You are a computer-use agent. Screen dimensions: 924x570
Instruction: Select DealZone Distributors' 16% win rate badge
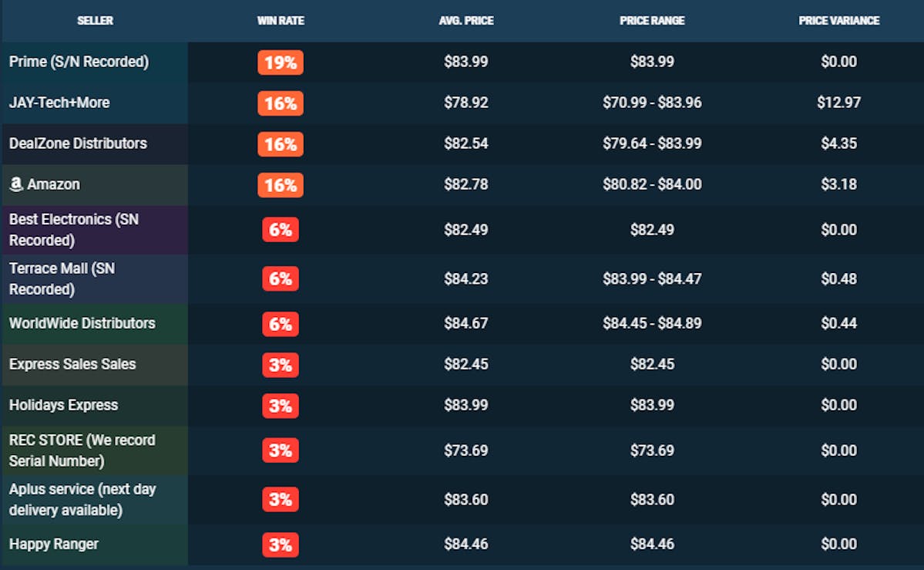point(281,144)
